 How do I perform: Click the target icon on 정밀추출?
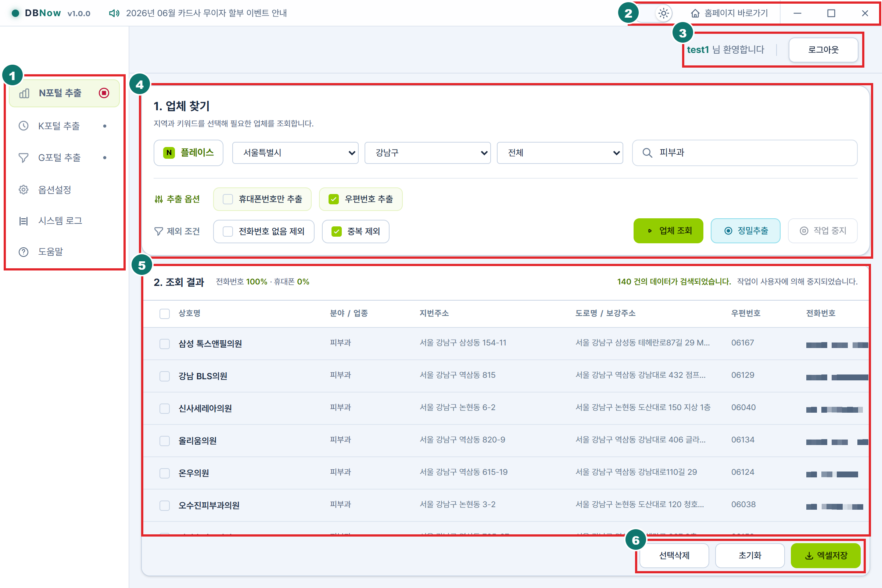pos(728,231)
